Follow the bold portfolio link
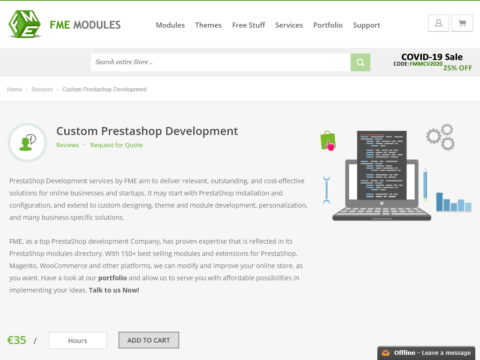 tap(112, 278)
